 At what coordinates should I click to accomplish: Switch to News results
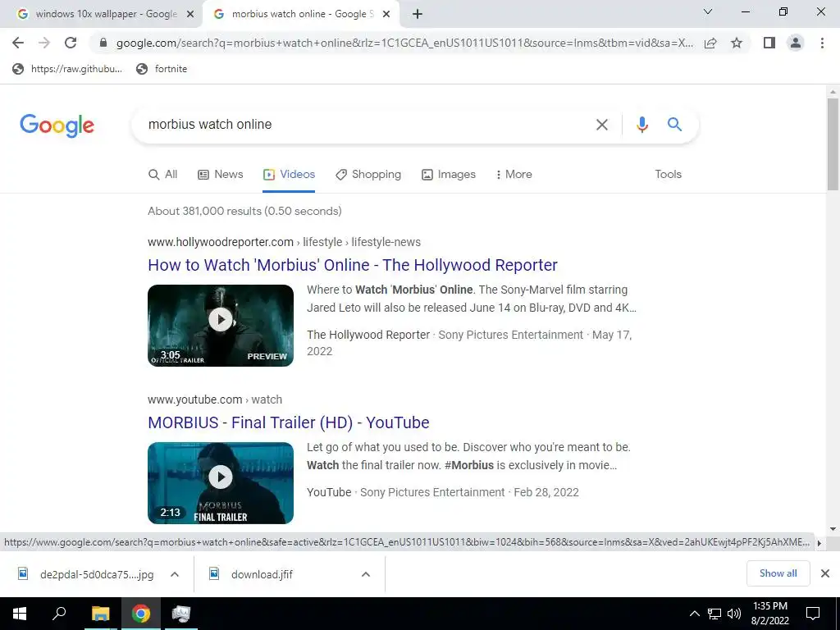tap(220, 175)
